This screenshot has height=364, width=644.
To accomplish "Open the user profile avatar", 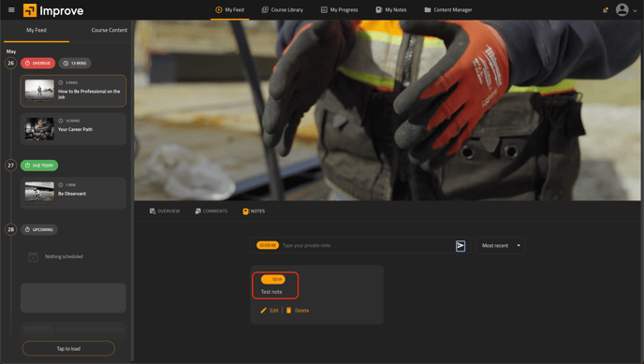I will point(622,10).
